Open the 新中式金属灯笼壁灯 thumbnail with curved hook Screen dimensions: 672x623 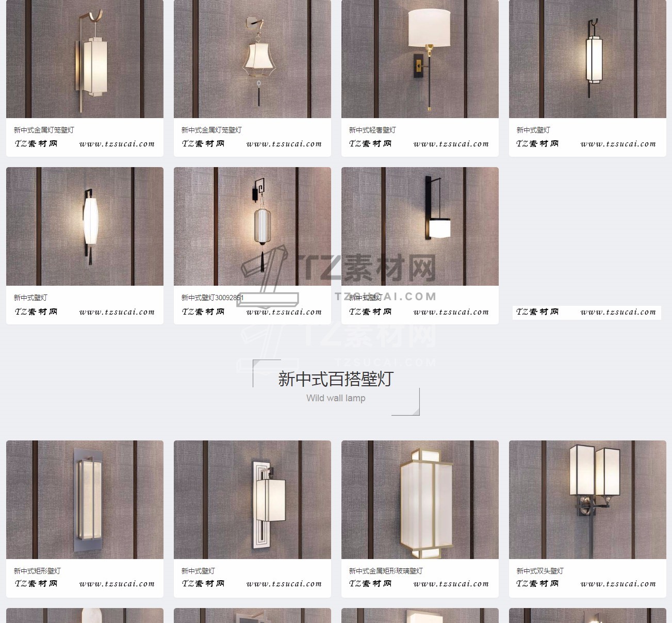(x=85, y=59)
